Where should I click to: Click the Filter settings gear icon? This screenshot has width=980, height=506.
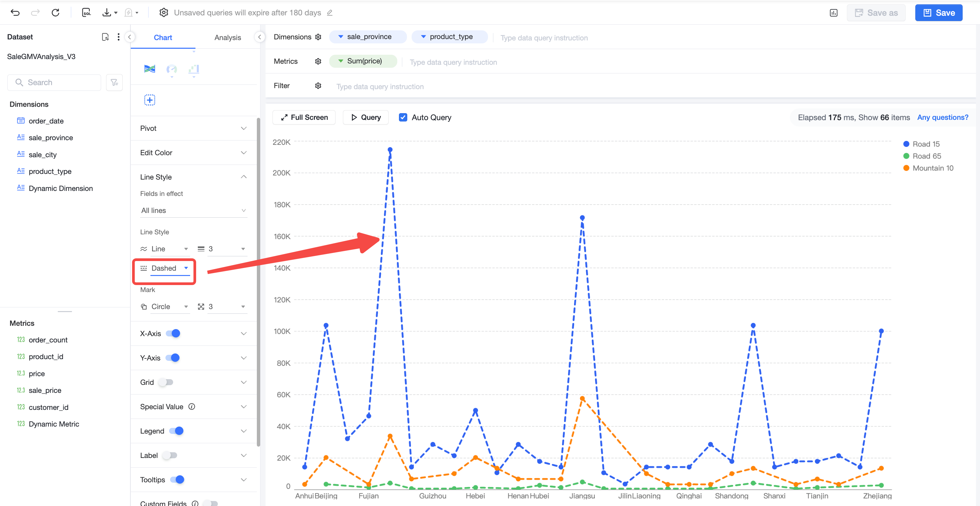[x=319, y=86]
